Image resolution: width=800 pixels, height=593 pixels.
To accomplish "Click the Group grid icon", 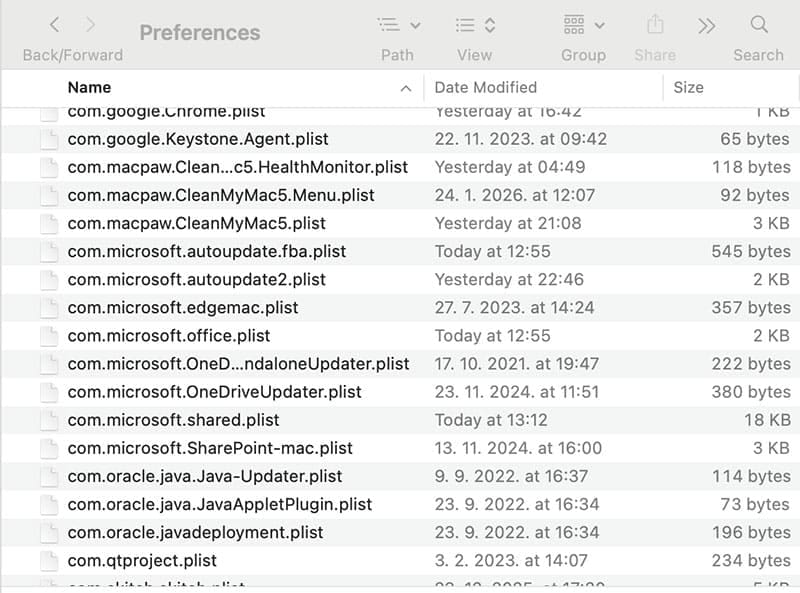I will click(x=574, y=24).
